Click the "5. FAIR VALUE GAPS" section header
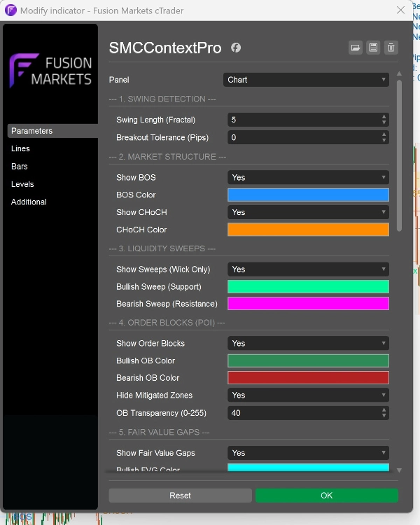The image size is (420, 525). pos(159,433)
